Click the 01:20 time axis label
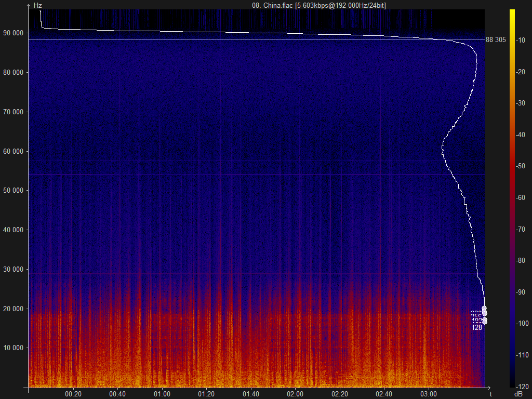Viewport: 532px width, 399px height. point(206,394)
